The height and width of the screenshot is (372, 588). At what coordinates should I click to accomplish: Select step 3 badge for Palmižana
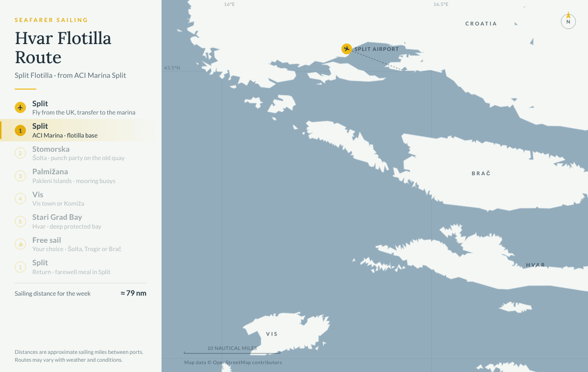20,176
